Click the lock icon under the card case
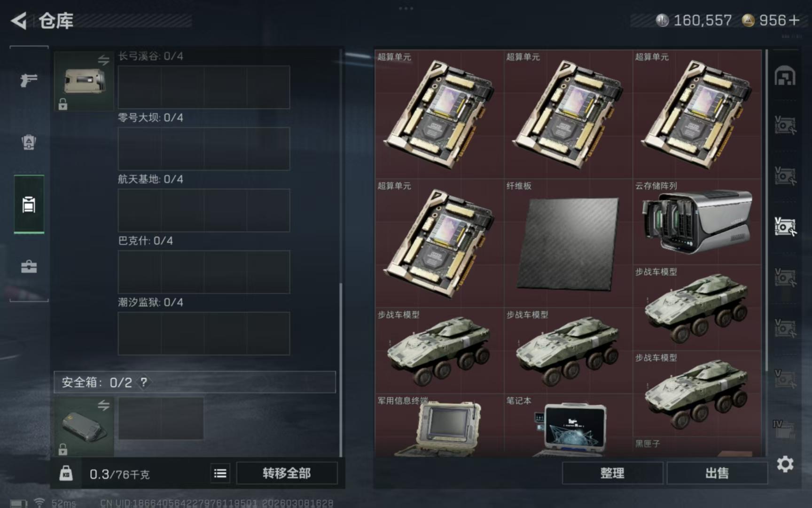This screenshot has width=812, height=508. point(62,104)
